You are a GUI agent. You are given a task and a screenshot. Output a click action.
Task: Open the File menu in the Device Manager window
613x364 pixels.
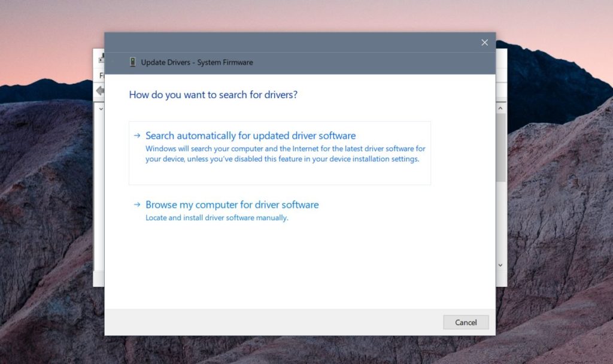point(102,75)
